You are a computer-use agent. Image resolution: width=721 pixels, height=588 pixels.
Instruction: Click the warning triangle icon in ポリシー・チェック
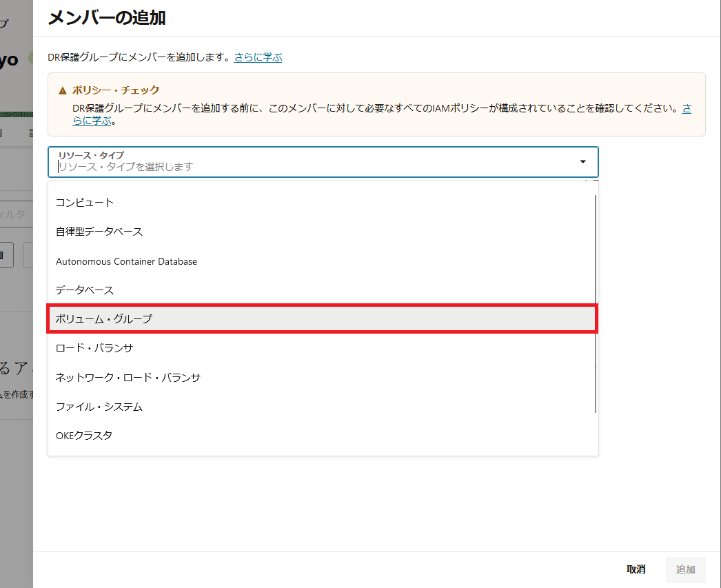point(63,85)
